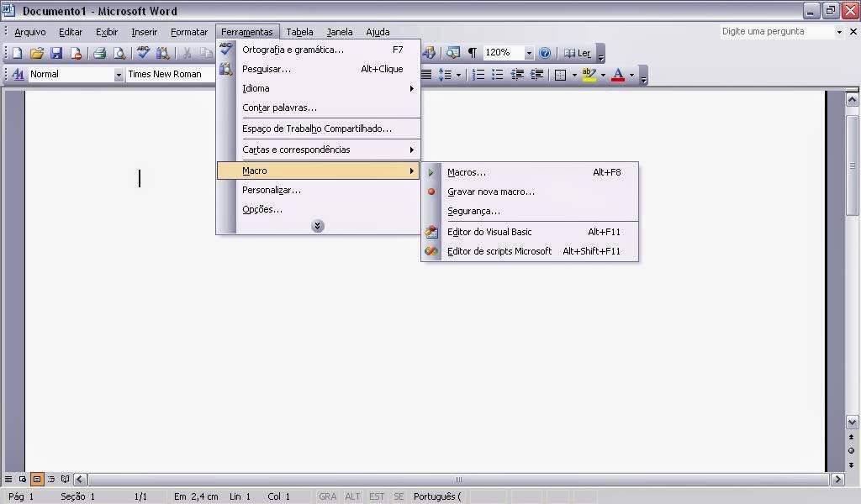Viewport: 861px width, 504px height.
Task: Click the Print icon in toolbar
Action: tap(99, 53)
